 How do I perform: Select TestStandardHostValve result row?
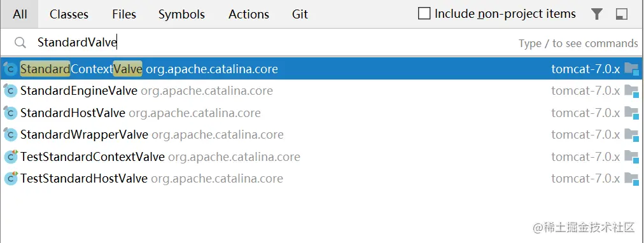click(321, 178)
